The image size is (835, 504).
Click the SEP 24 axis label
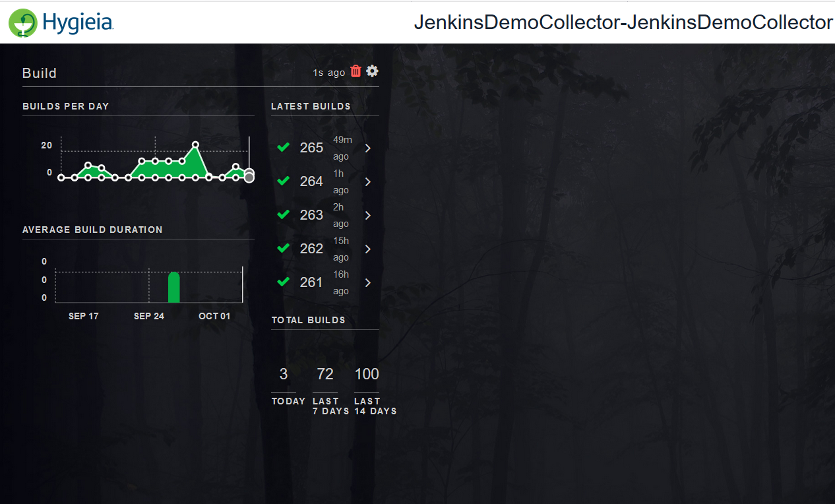pyautogui.click(x=149, y=316)
